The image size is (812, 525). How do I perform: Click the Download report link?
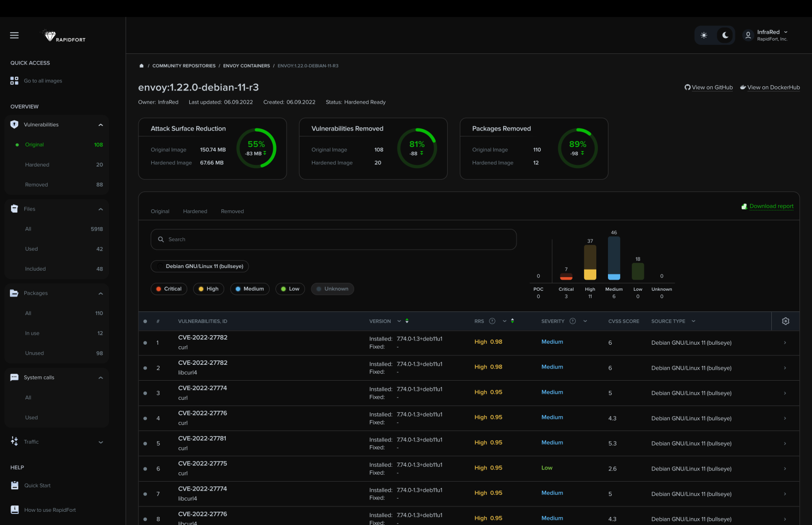point(771,206)
